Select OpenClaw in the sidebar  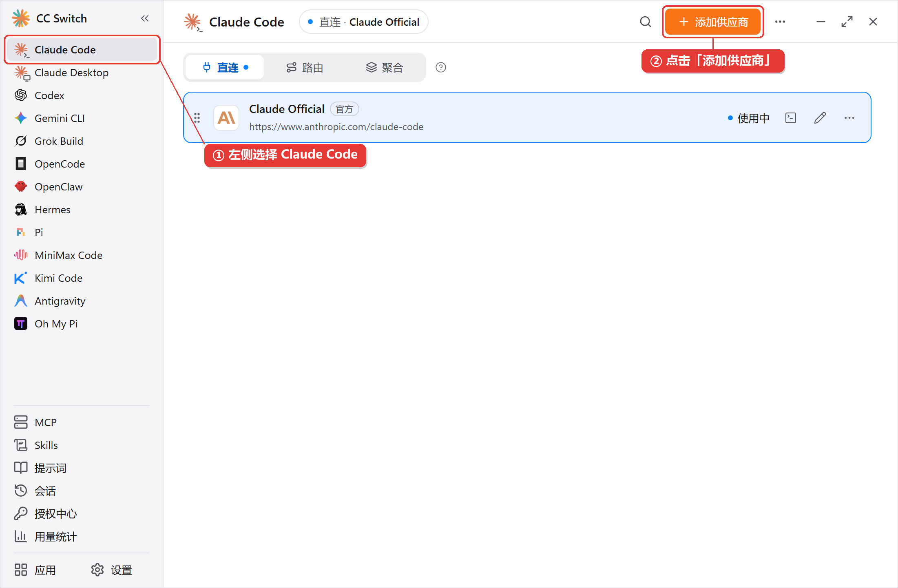[x=82, y=187]
